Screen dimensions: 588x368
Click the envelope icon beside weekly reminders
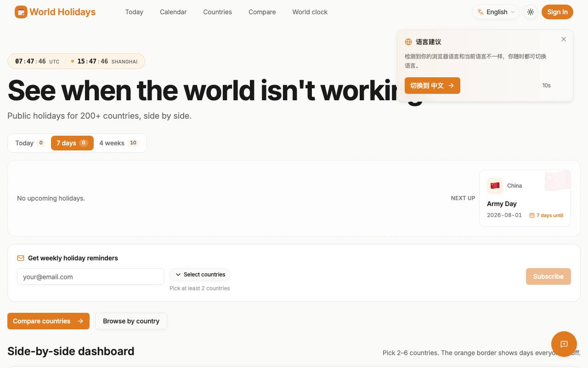point(21,258)
